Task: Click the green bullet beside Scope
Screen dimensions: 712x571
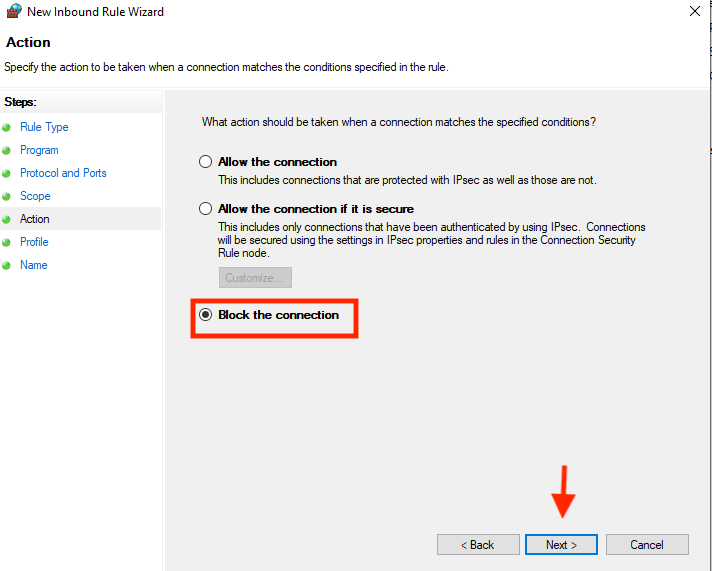Action: point(6,196)
